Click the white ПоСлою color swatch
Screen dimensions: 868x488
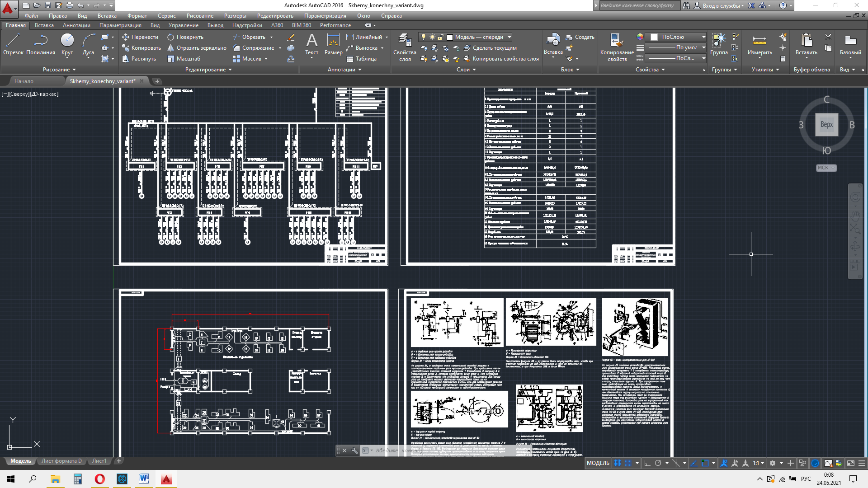pos(654,37)
